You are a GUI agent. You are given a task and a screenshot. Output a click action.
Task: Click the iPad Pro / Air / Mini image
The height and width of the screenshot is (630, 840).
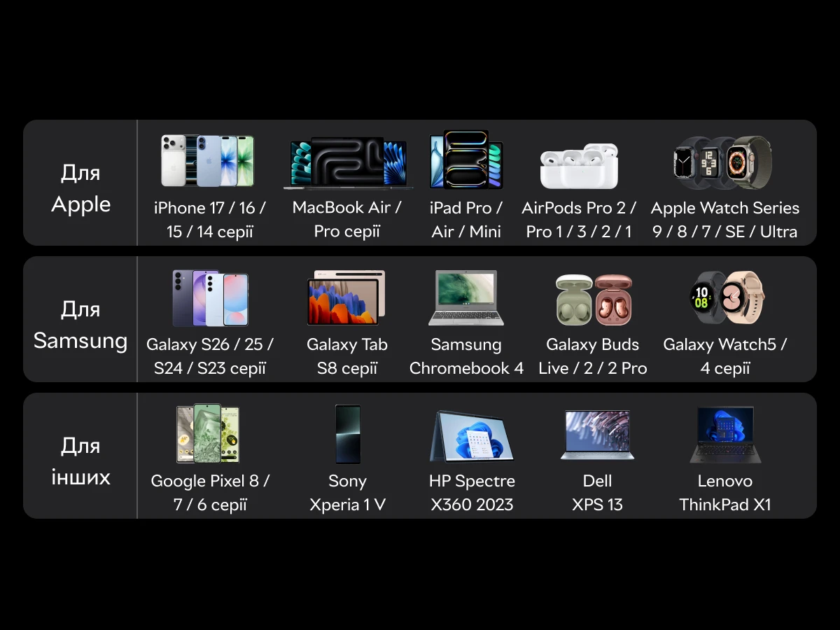pyautogui.click(x=466, y=160)
